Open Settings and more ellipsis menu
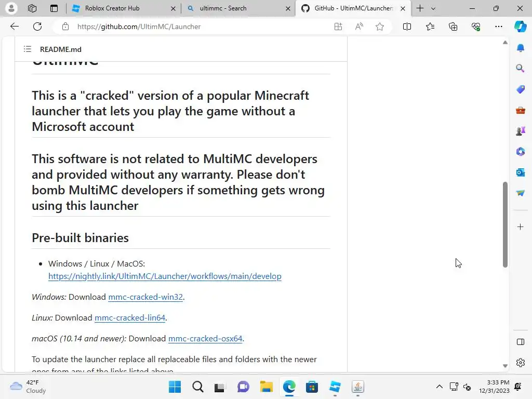 tap(498, 26)
